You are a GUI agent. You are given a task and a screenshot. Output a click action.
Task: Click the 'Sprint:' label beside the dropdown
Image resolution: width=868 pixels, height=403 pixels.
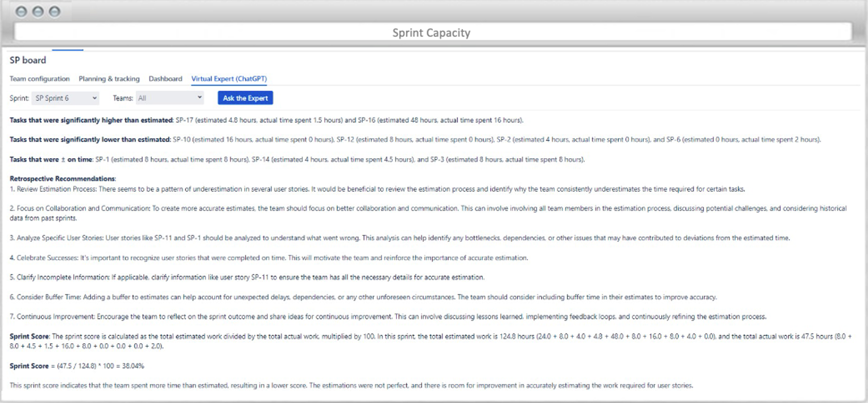(x=19, y=98)
